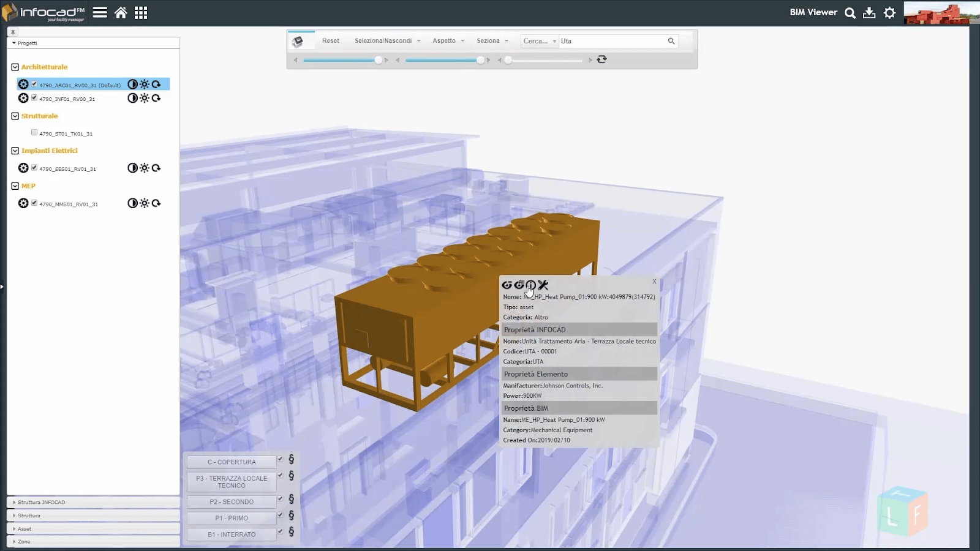Check the 4790_ST01_TK01_31 model checkbox
This screenshot has height=551, width=980.
(x=34, y=132)
